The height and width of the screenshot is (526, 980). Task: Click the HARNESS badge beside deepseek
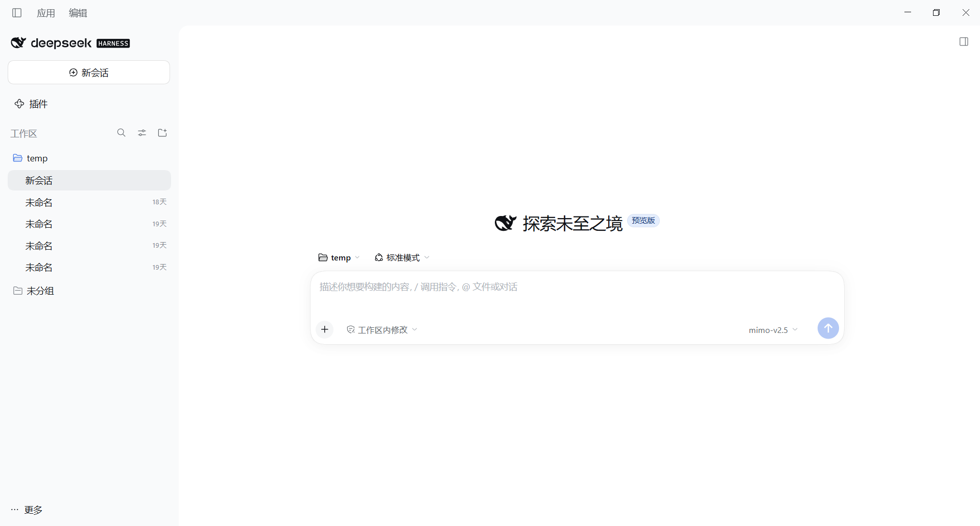point(113,43)
